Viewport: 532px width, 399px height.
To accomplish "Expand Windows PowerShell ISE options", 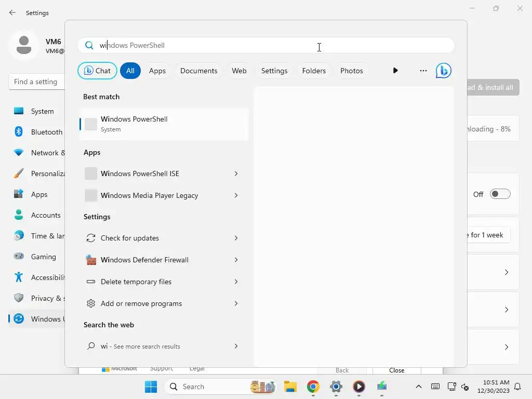I will [236, 174].
